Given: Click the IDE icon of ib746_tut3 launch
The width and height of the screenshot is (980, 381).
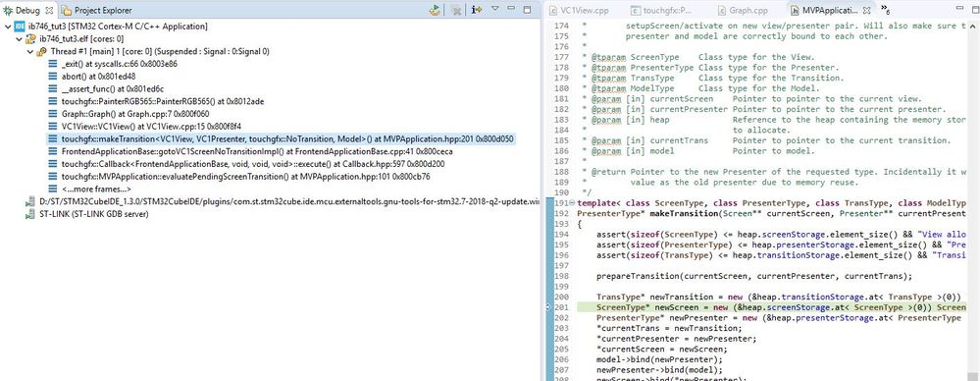Looking at the screenshot, I should (x=20, y=27).
